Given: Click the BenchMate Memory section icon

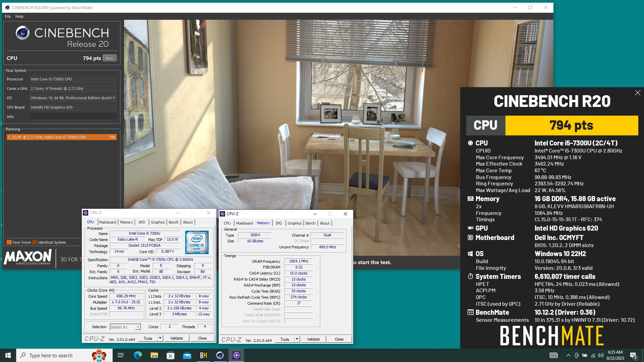Looking at the screenshot, I should tap(470, 199).
